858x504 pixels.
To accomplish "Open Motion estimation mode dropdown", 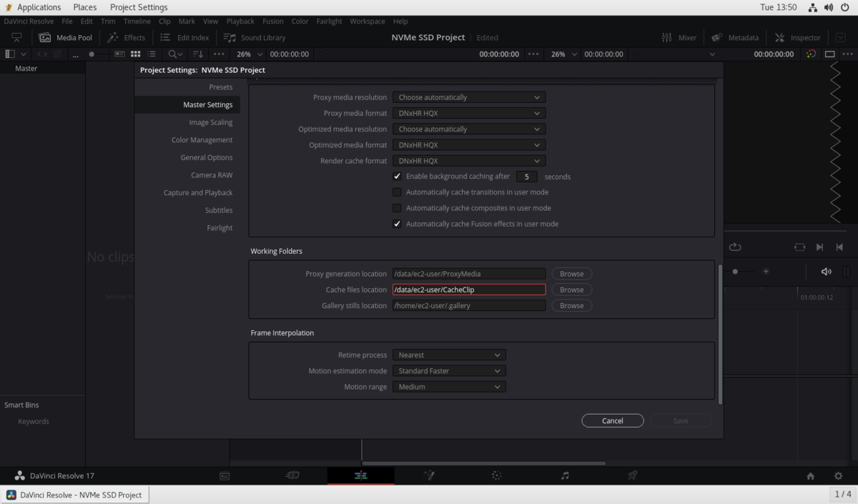I will (449, 371).
